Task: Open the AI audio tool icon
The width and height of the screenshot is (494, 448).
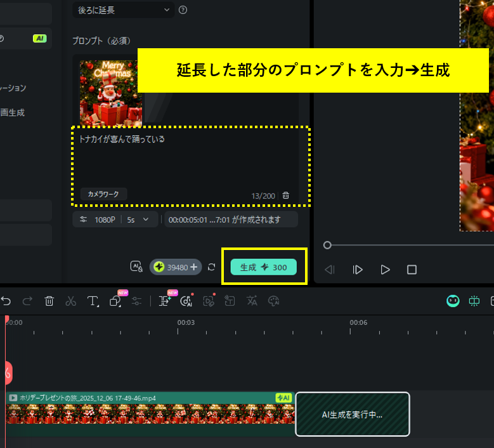Action: coord(186,301)
